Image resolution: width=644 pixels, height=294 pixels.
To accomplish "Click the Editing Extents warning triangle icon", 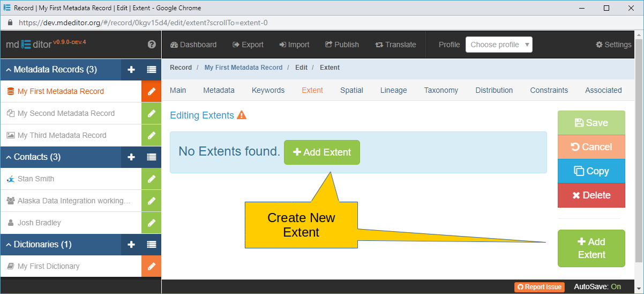I will 242,115.
